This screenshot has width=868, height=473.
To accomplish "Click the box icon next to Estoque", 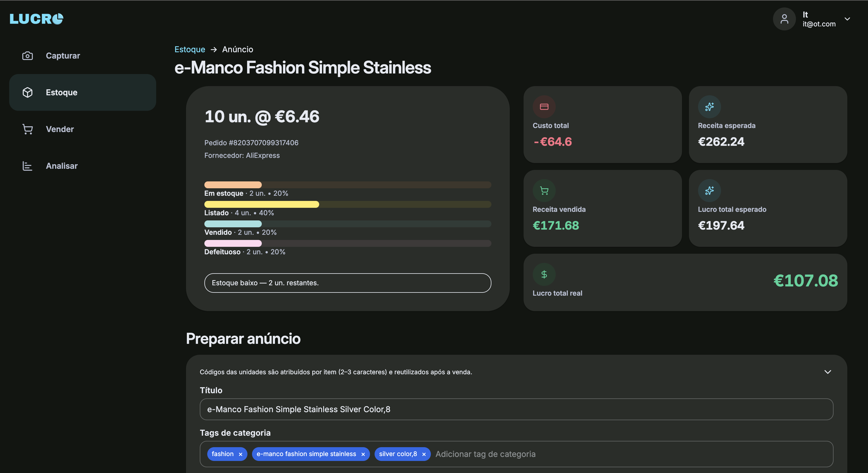I will pos(27,92).
